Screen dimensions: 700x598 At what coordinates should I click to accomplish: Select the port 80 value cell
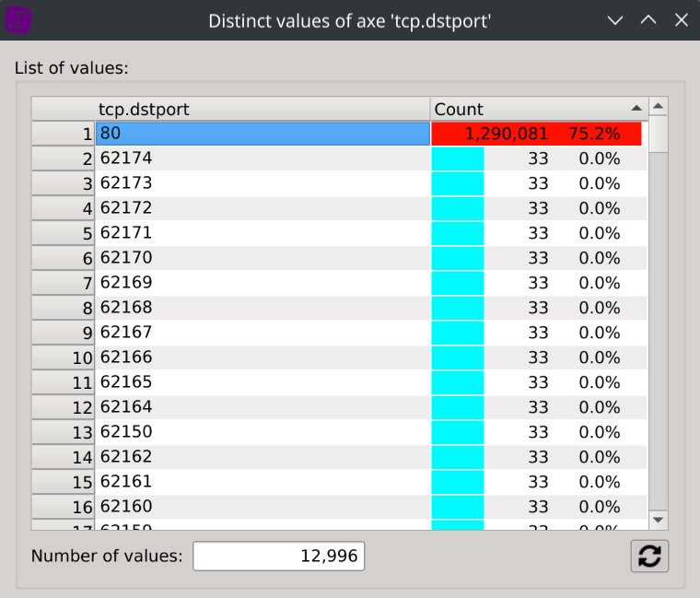click(x=262, y=134)
